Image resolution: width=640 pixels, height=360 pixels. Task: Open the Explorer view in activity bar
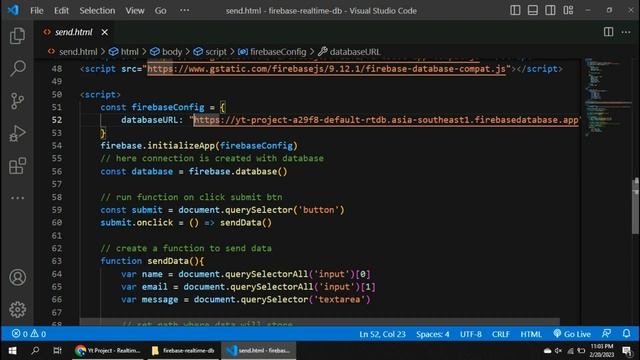[x=17, y=36]
